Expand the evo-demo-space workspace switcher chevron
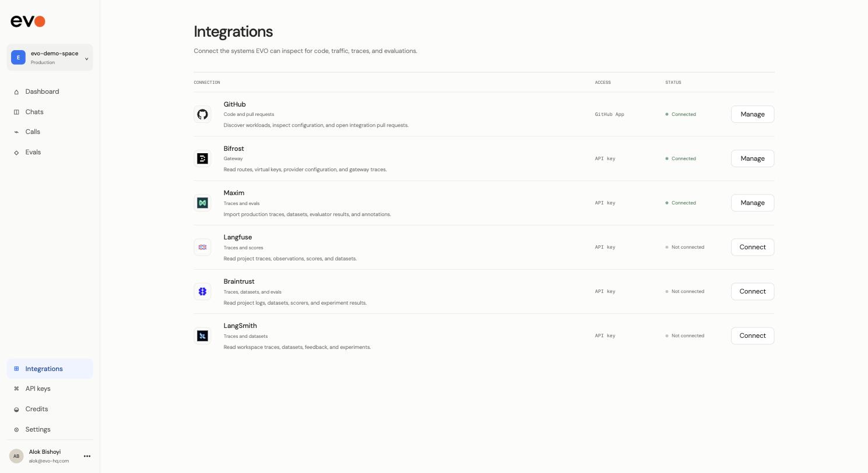Viewport: 868px width, 473px height. point(86,58)
